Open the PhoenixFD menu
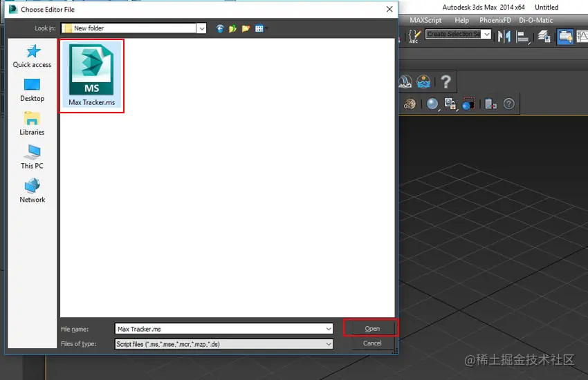588x380 pixels. pos(495,20)
